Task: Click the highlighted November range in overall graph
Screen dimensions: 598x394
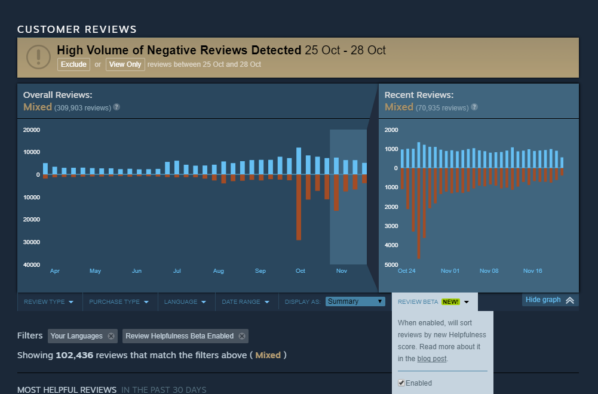Action: coord(348,197)
